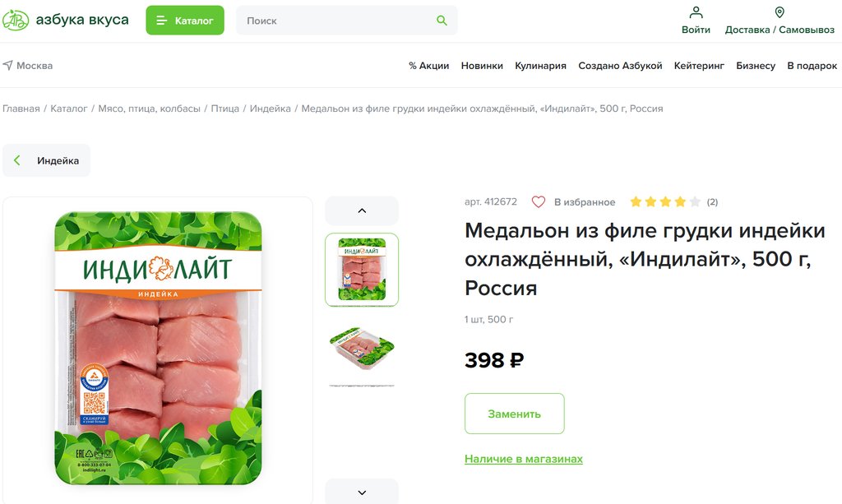Image resolution: width=842 pixels, height=504 pixels.
Task: Open the Мясо, птица, колбасы breadcrumb
Action: pyautogui.click(x=150, y=109)
